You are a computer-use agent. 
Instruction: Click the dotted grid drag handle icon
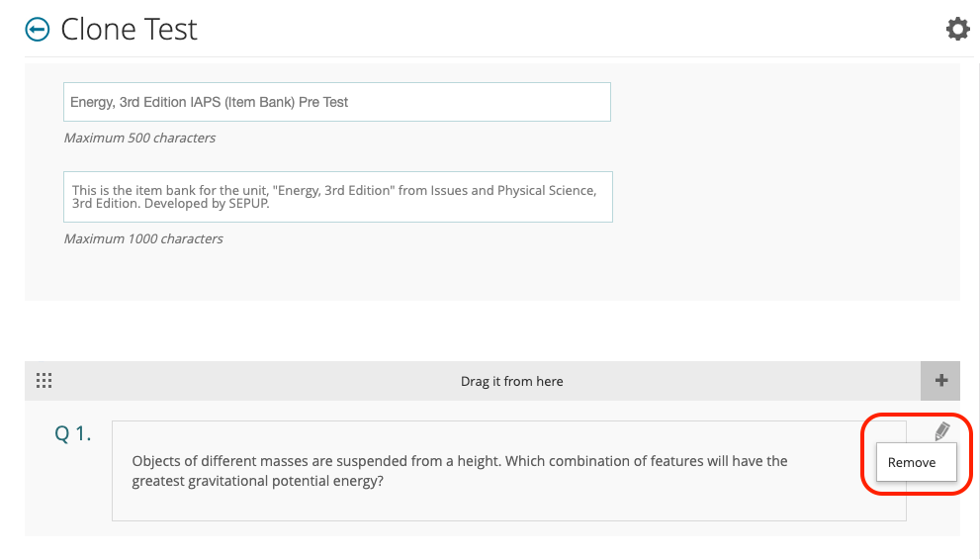pos(44,381)
